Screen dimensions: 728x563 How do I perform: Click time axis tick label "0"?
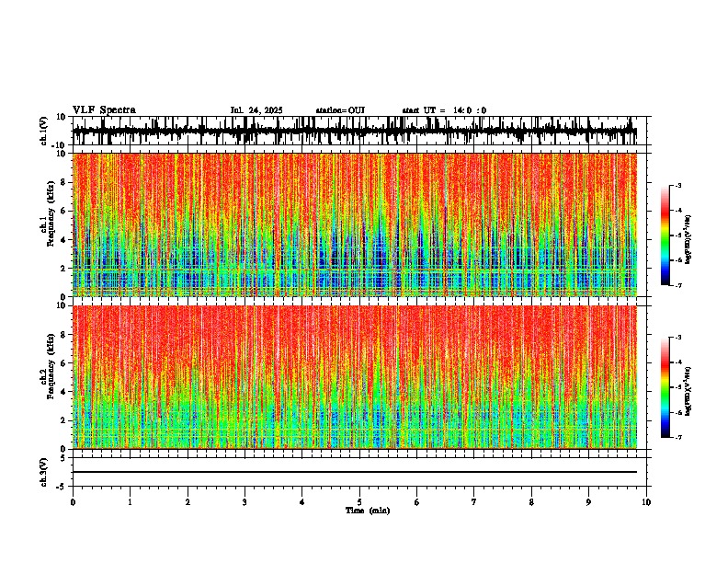pyautogui.click(x=73, y=502)
